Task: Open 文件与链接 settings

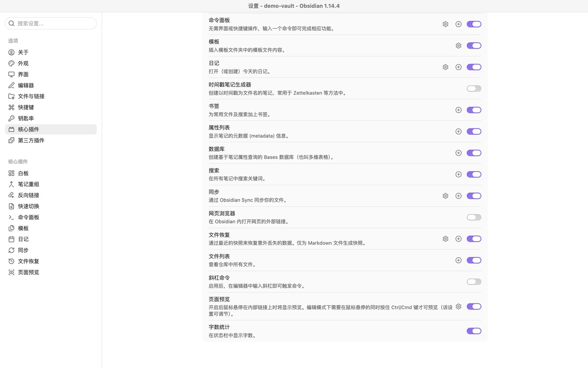Action: 51,96
